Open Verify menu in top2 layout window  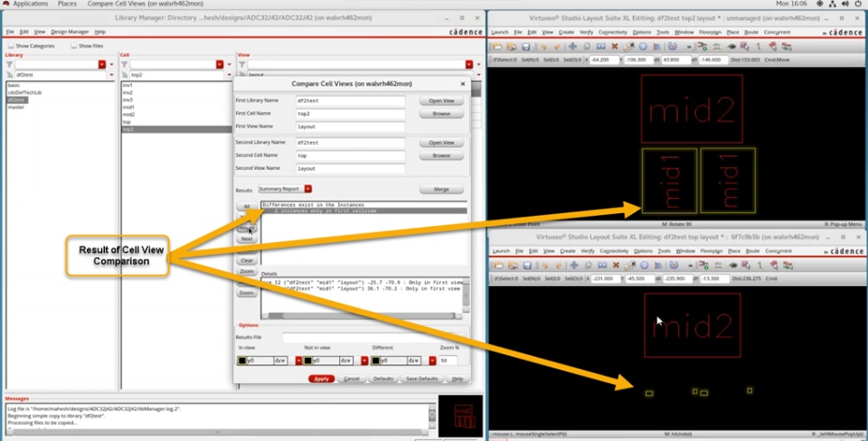click(x=588, y=33)
